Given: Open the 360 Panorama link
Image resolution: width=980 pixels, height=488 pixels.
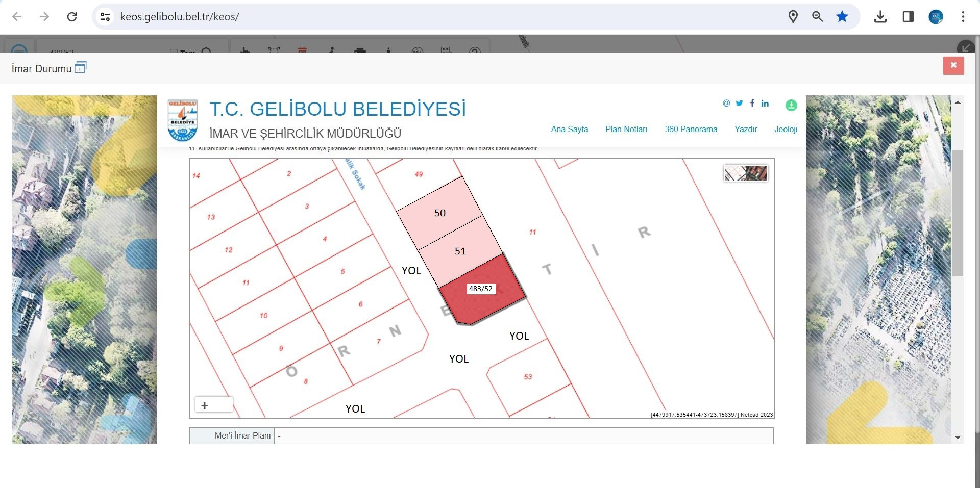Looking at the screenshot, I should click(x=691, y=130).
